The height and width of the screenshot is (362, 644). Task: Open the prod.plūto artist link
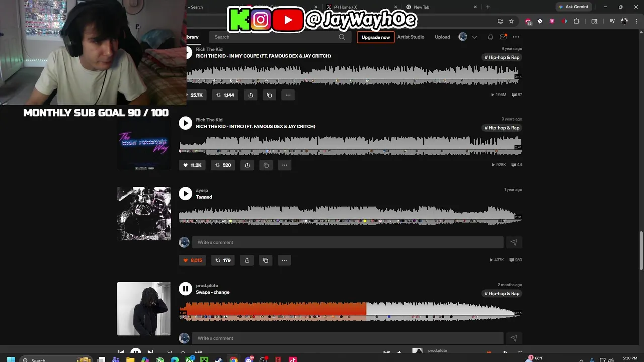(207, 286)
